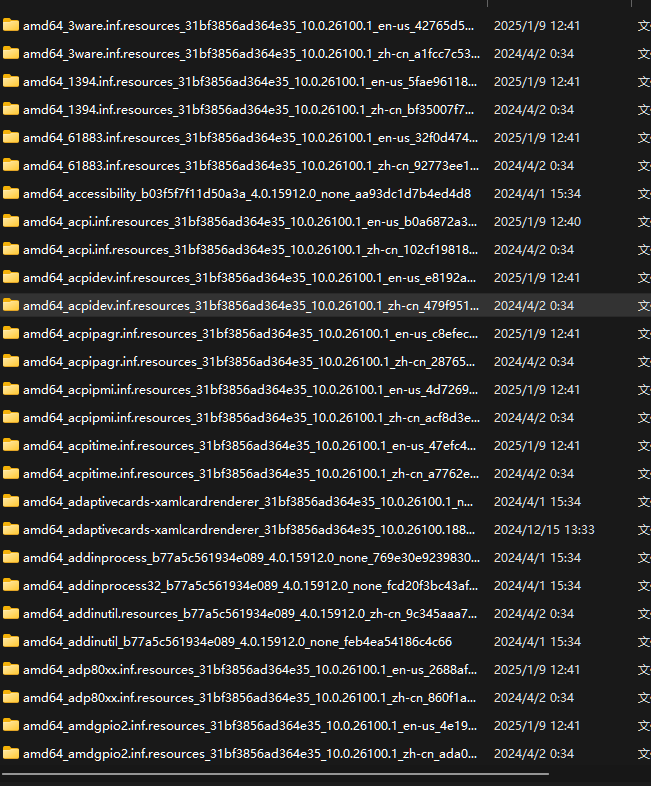Viewport: 651px width, 786px height.
Task: Select amd64_addinutil.resources zh-cn folder name
Action: pyautogui.click(x=250, y=613)
